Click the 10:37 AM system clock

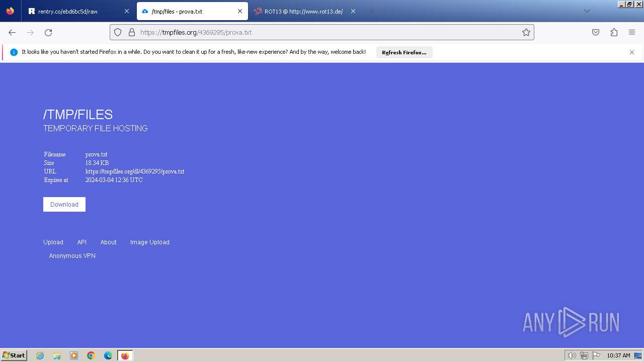tap(618, 355)
